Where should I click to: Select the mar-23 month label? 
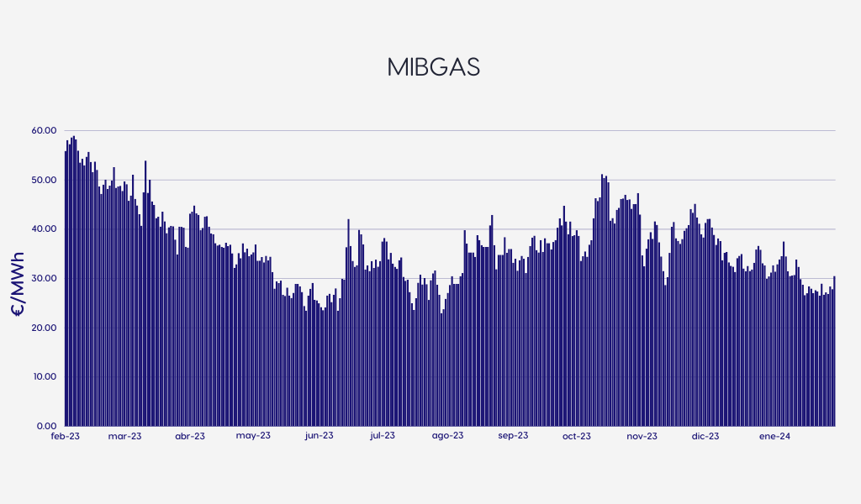[x=124, y=436]
